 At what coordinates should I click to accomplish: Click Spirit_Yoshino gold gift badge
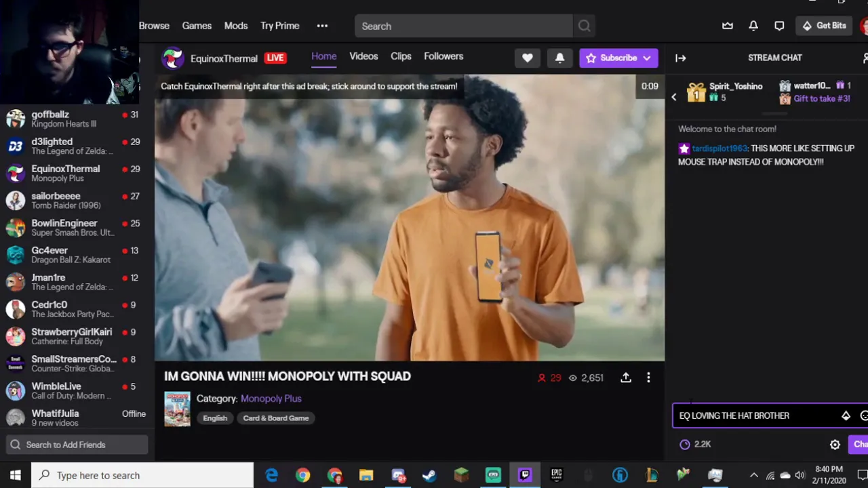tap(696, 93)
